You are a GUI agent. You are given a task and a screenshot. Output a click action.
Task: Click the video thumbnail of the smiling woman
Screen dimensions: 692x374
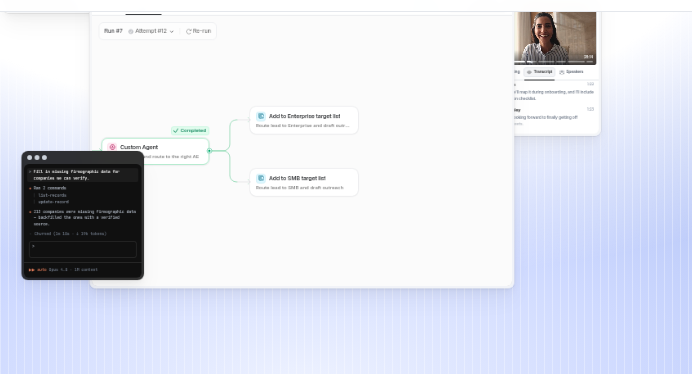pyautogui.click(x=555, y=37)
